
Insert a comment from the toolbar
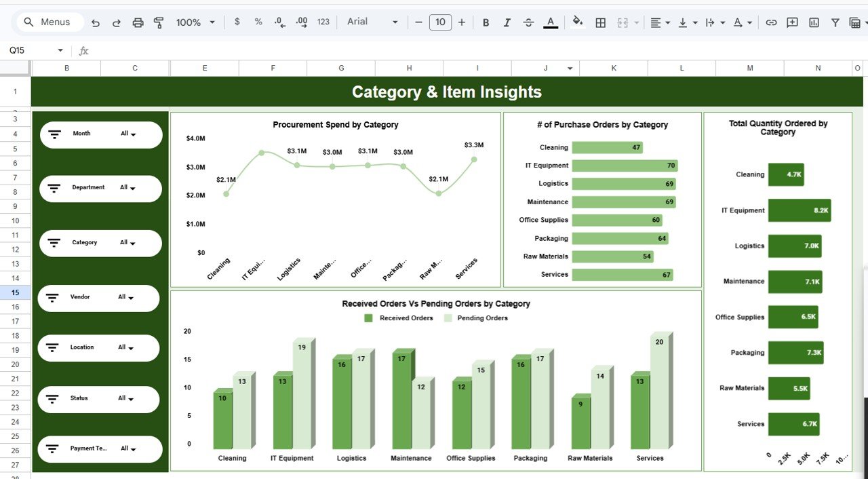[791, 22]
